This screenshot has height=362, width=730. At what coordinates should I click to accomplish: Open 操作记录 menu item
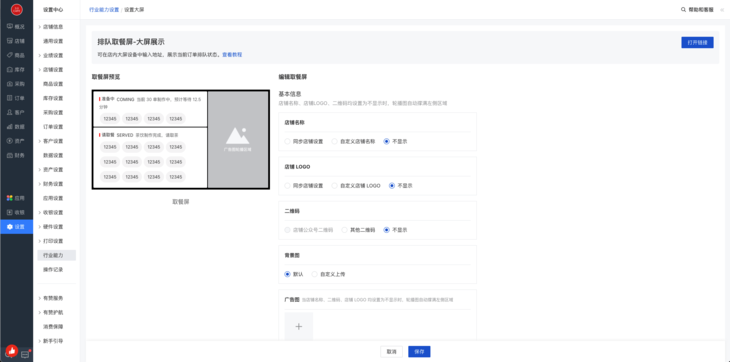click(x=53, y=269)
